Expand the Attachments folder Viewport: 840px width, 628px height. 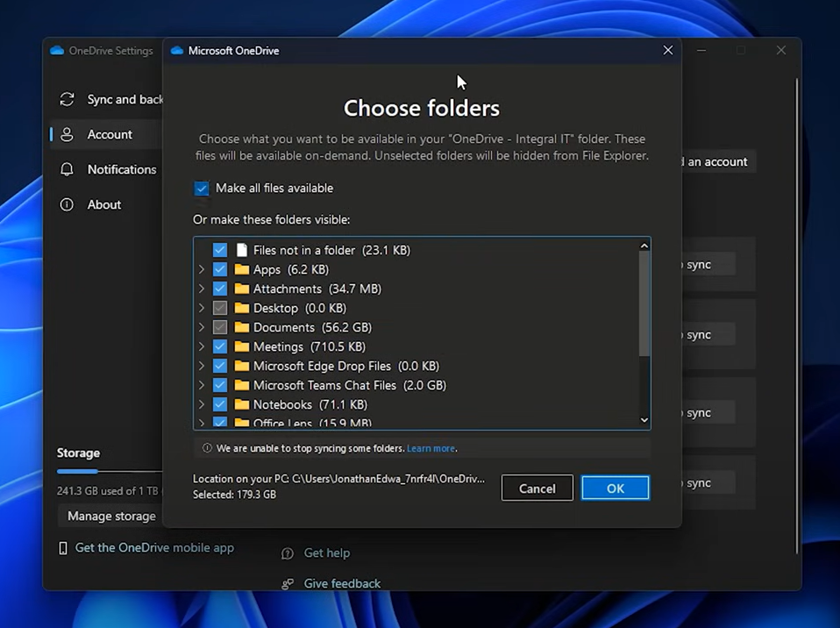pyautogui.click(x=202, y=289)
